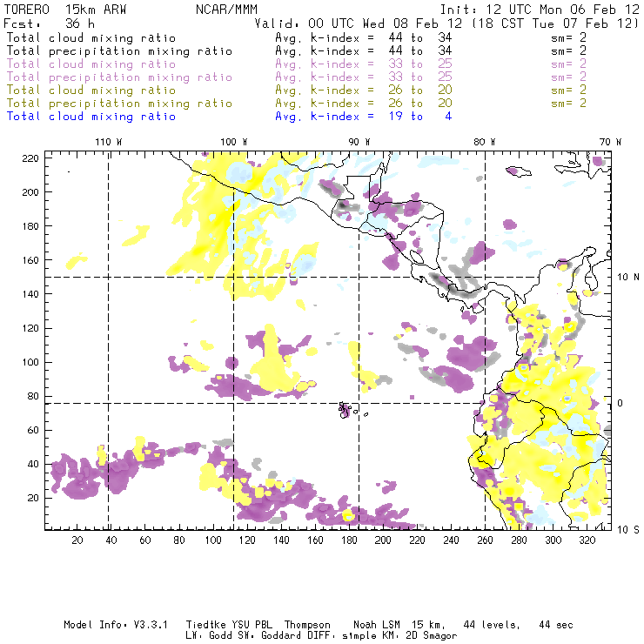Click olive 'Total precipitation mixing ratio' legend entry
This screenshot has width=644, height=644.
tap(119, 104)
